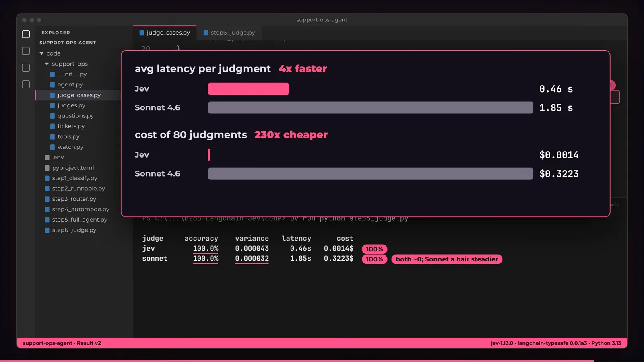
Task: Click the .env file icon
Action: [x=47, y=158]
